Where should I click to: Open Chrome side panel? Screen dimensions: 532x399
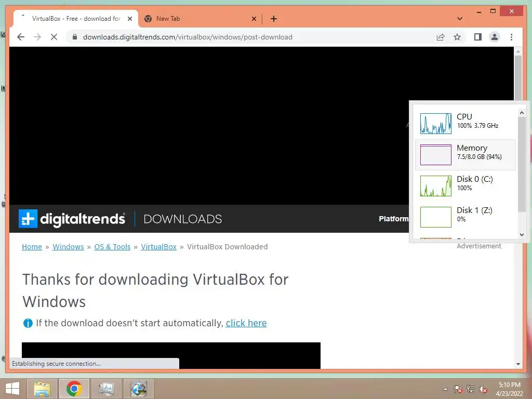point(478,37)
